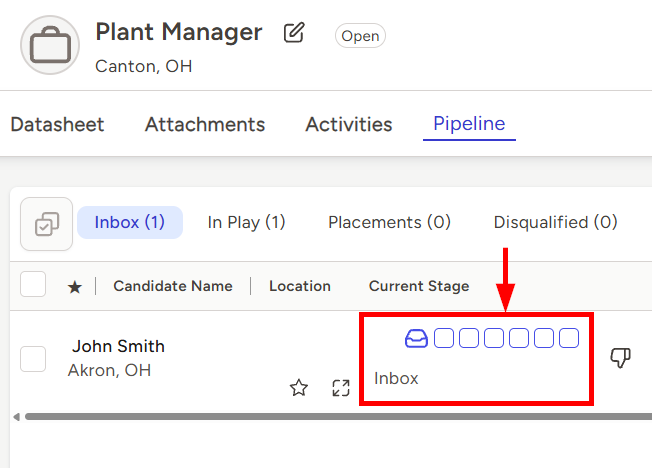The height and width of the screenshot is (468, 652).
Task: Open the Activities tab
Action: pos(348,125)
